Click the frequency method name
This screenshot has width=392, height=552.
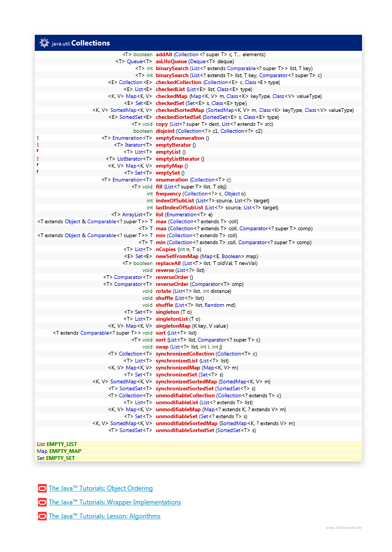pos(168,194)
